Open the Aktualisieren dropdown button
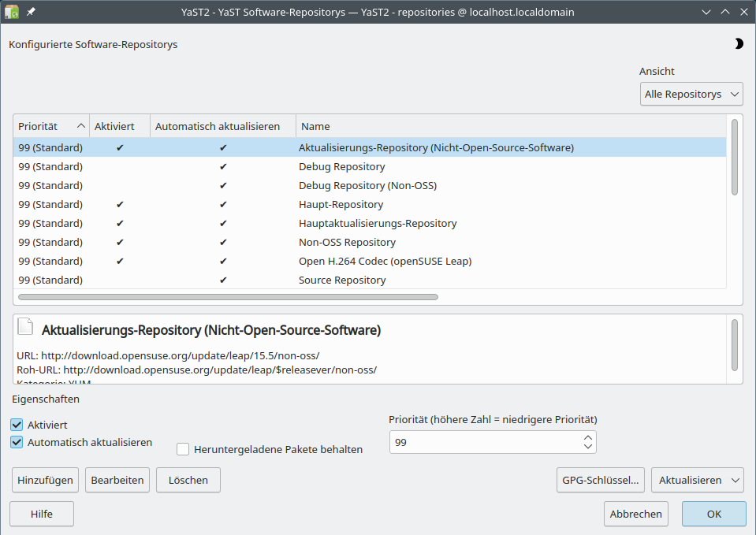This screenshot has width=756, height=535. point(697,480)
